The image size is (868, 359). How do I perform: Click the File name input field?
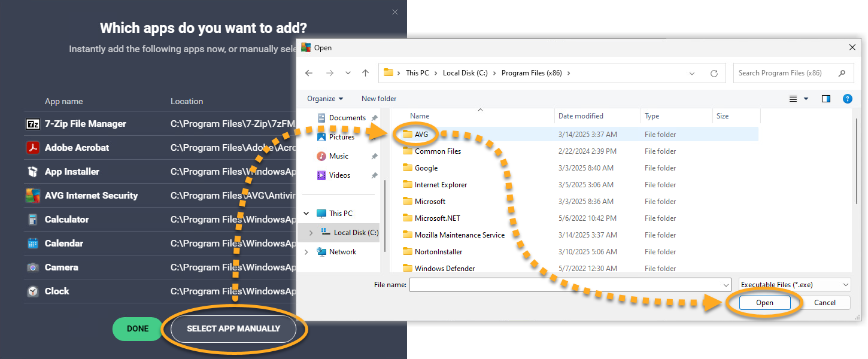tap(569, 285)
